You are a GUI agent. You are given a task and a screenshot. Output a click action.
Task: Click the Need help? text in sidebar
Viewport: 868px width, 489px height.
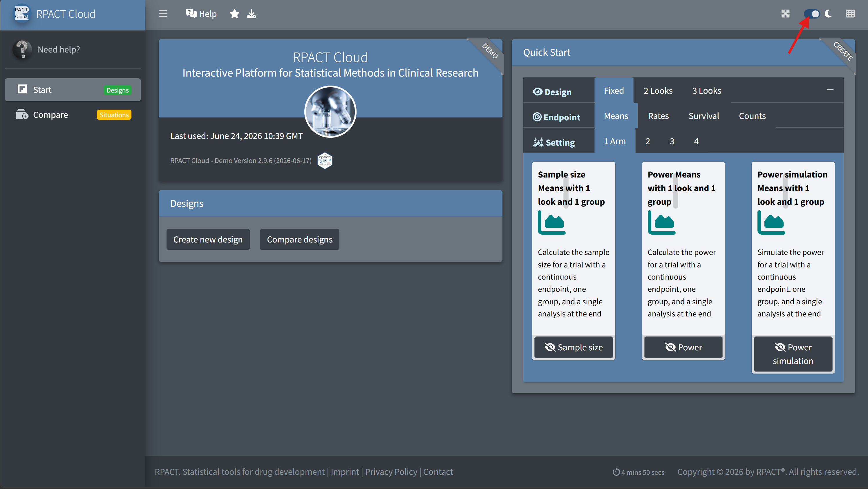point(59,50)
